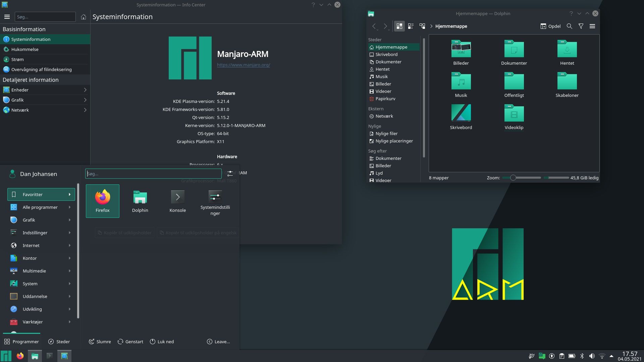The image size is (644, 362).
Task: Launch Firefox from Favoritter grid
Action: [102, 201]
